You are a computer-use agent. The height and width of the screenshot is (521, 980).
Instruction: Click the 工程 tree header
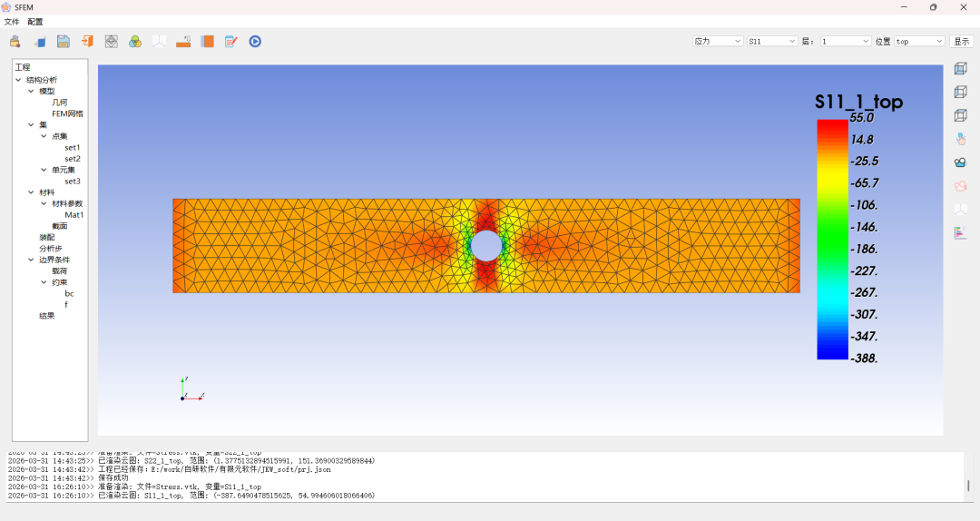23,67
